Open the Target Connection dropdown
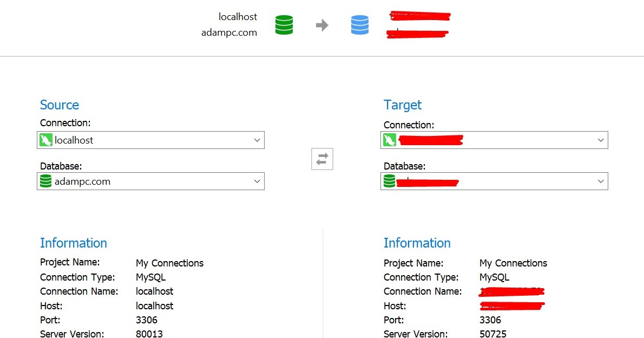644x338 pixels. (601, 140)
